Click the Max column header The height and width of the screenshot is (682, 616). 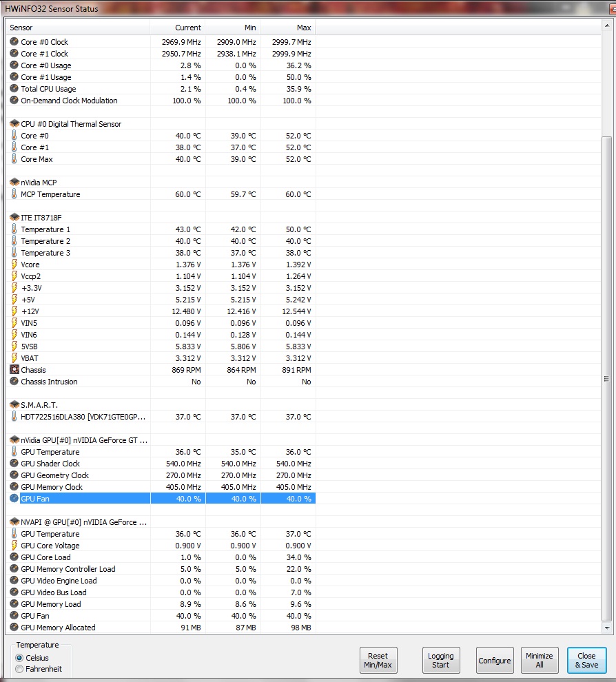288,28
